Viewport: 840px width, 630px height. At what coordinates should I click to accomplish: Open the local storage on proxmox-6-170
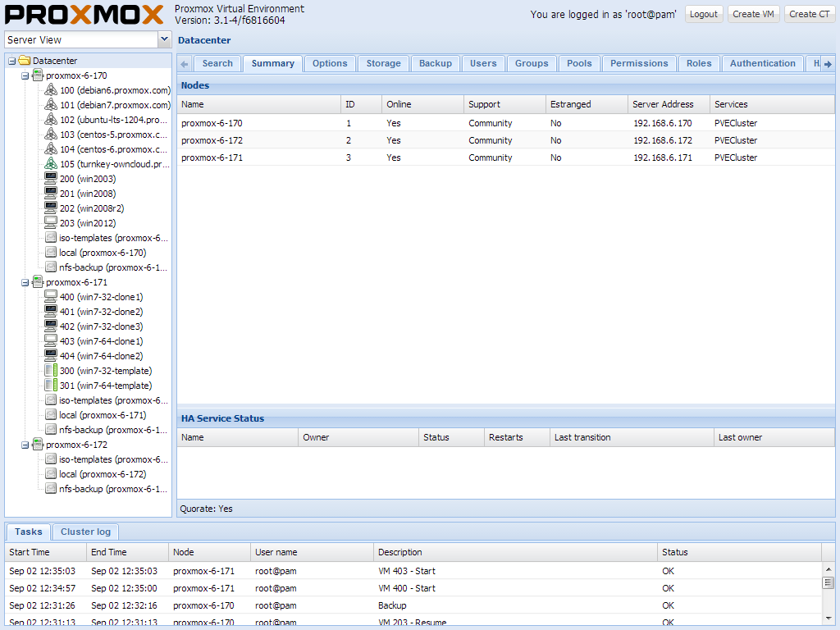point(50,252)
